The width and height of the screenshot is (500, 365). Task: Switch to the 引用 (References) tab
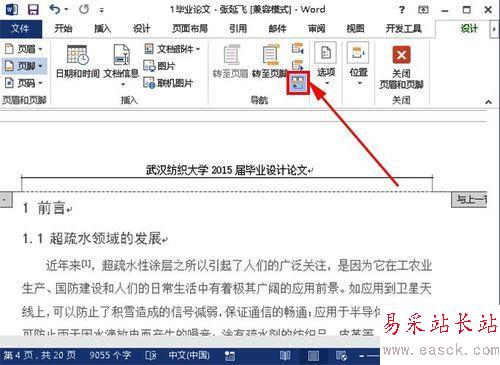pos(238,29)
